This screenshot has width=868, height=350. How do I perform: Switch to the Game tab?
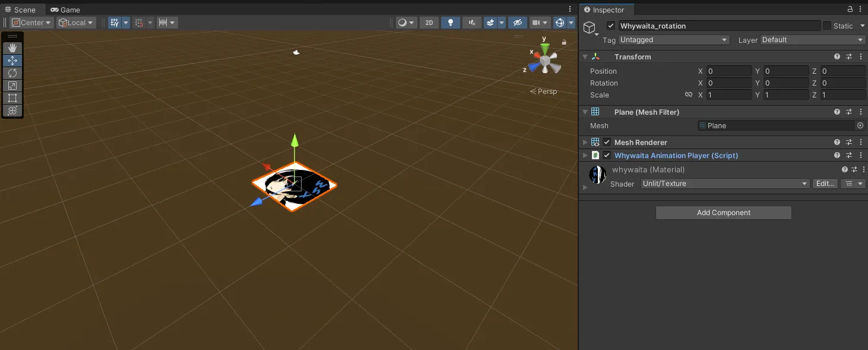pos(65,10)
